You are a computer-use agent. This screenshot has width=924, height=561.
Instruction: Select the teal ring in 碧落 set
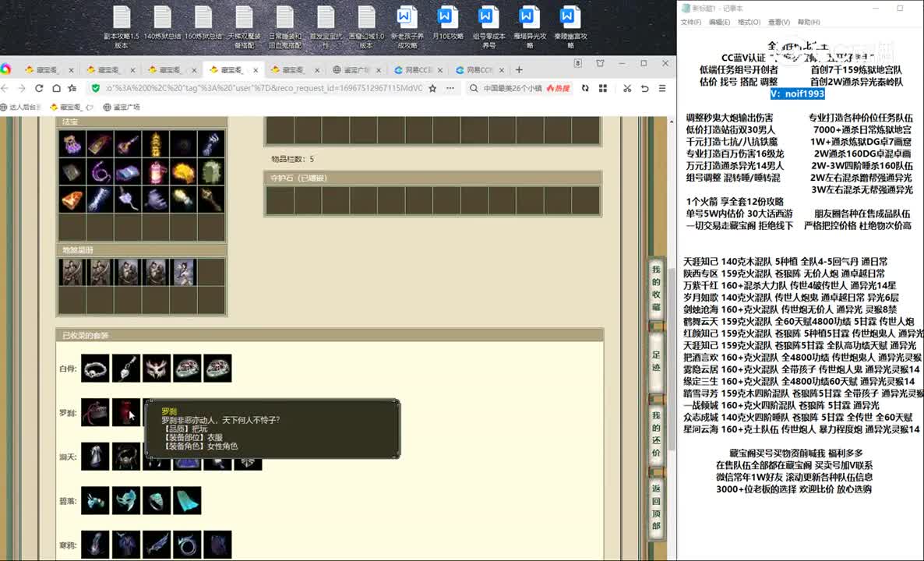[156, 500]
